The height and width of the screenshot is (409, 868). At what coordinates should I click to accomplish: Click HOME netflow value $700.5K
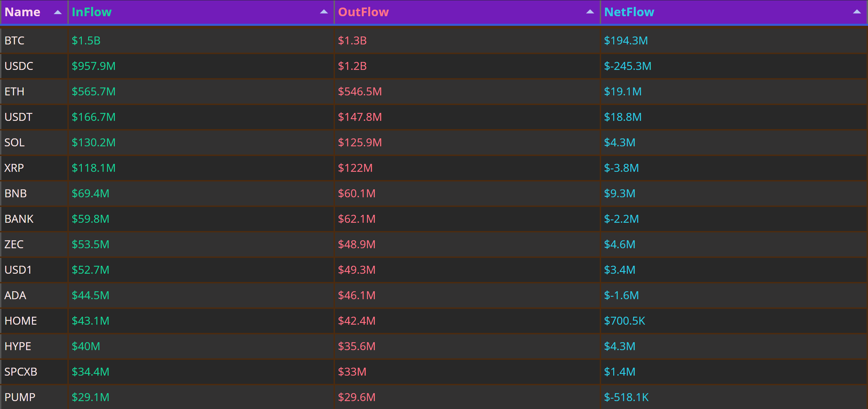point(625,321)
